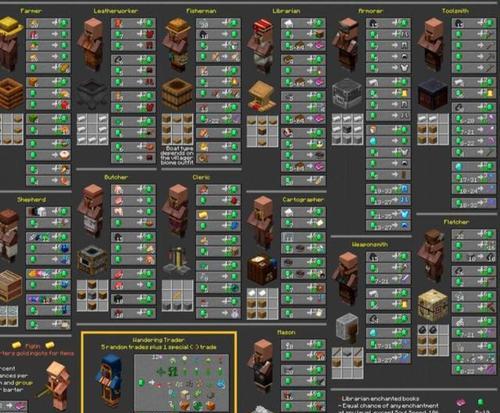
Task: Click the grindstone below the Weaponsmith
Action: 347,327
